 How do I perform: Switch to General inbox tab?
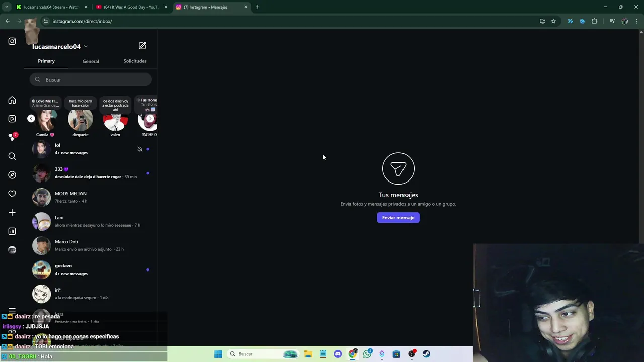click(91, 61)
